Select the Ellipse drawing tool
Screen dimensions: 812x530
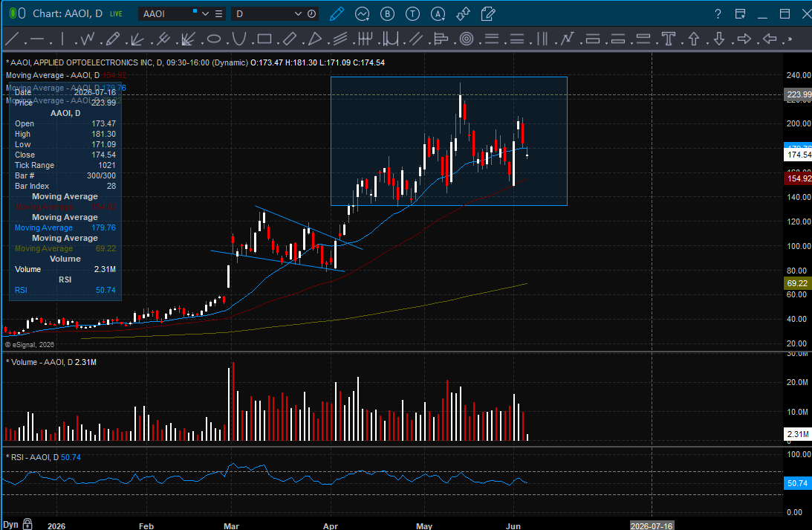point(214,39)
